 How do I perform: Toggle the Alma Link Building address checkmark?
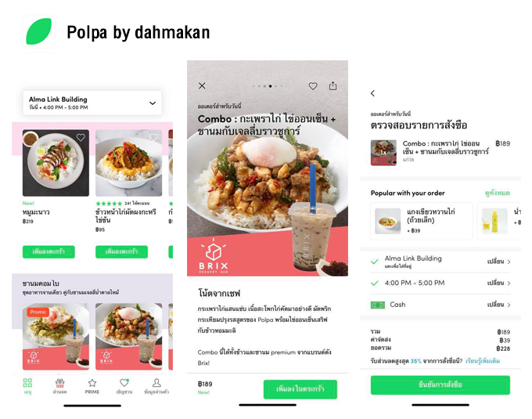(x=375, y=262)
